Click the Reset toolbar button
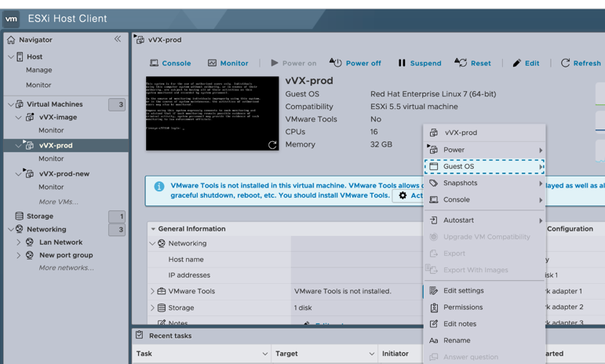This screenshot has width=605, height=364. point(472,63)
